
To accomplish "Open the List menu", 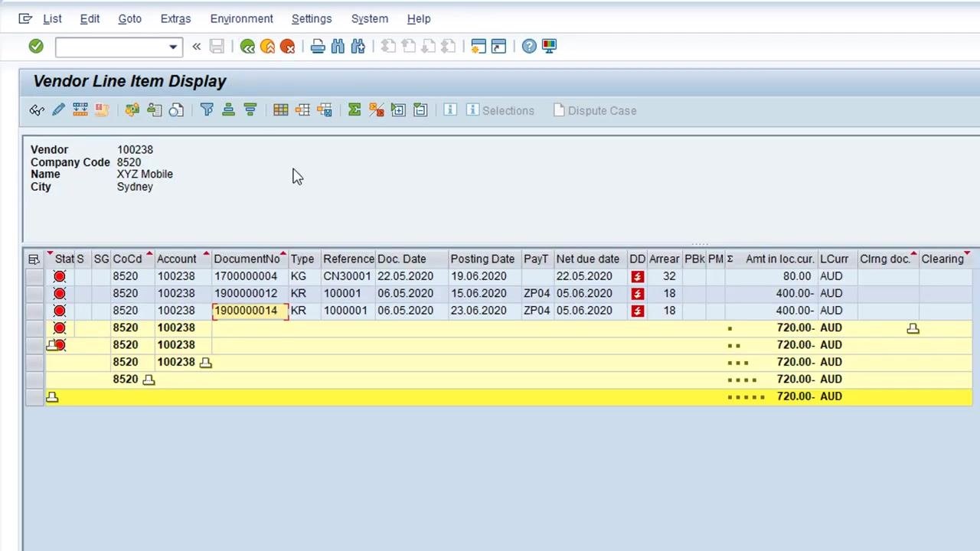I will tap(52, 18).
